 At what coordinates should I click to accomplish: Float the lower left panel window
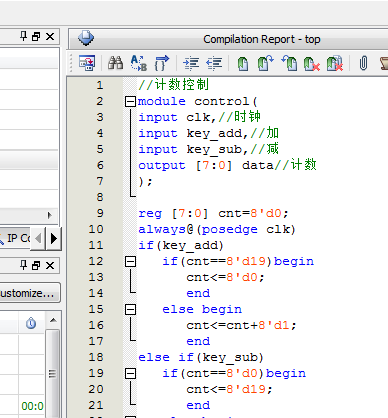[36, 265]
